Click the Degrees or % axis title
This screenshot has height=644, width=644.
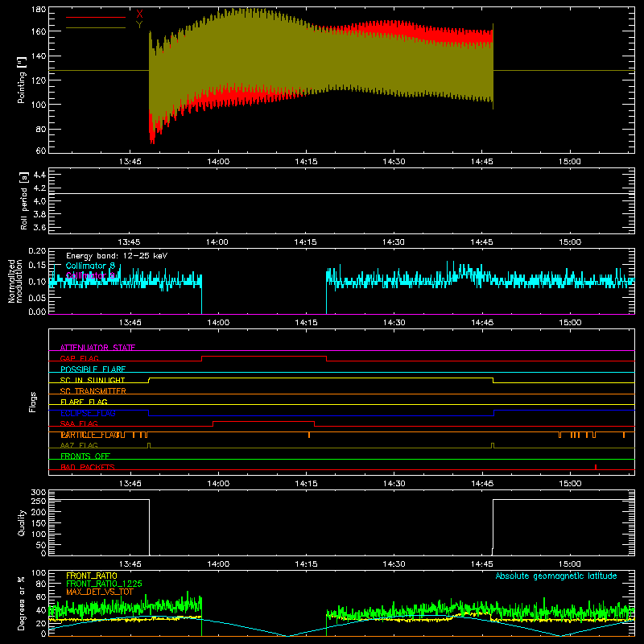(22, 603)
